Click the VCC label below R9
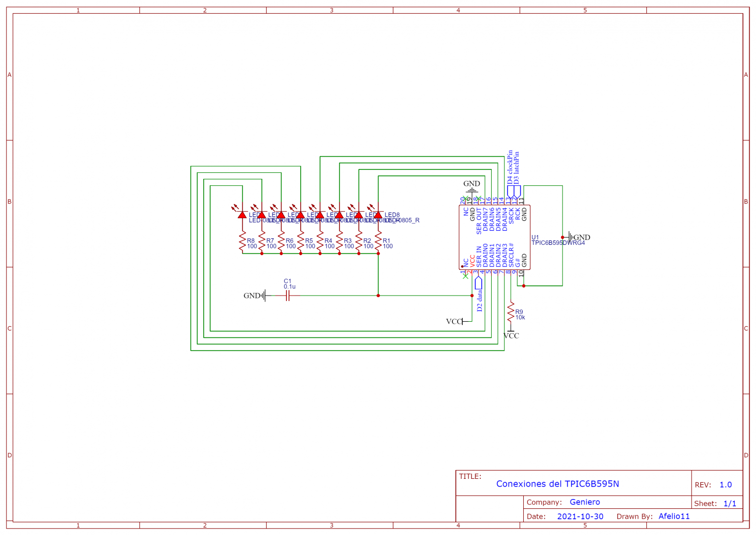Image resolution: width=756 pixels, height=535 pixels. [x=512, y=335]
